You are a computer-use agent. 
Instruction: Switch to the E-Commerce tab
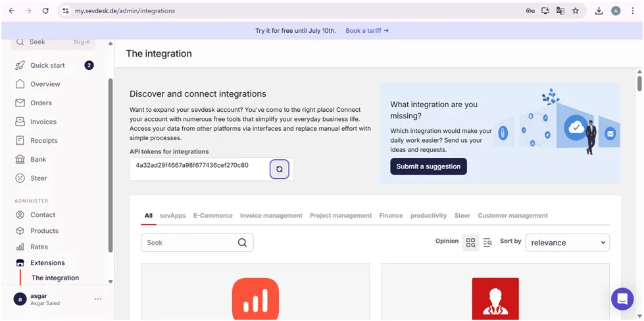[212, 216]
